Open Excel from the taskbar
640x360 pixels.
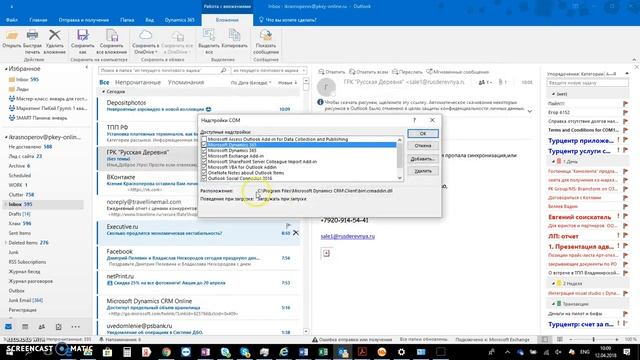323,352
